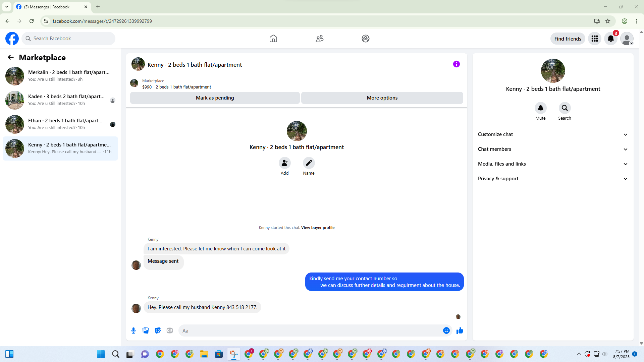Open Chrome profile icon in toolbar
Image resolution: width=644 pixels, height=362 pixels.
(x=625, y=21)
